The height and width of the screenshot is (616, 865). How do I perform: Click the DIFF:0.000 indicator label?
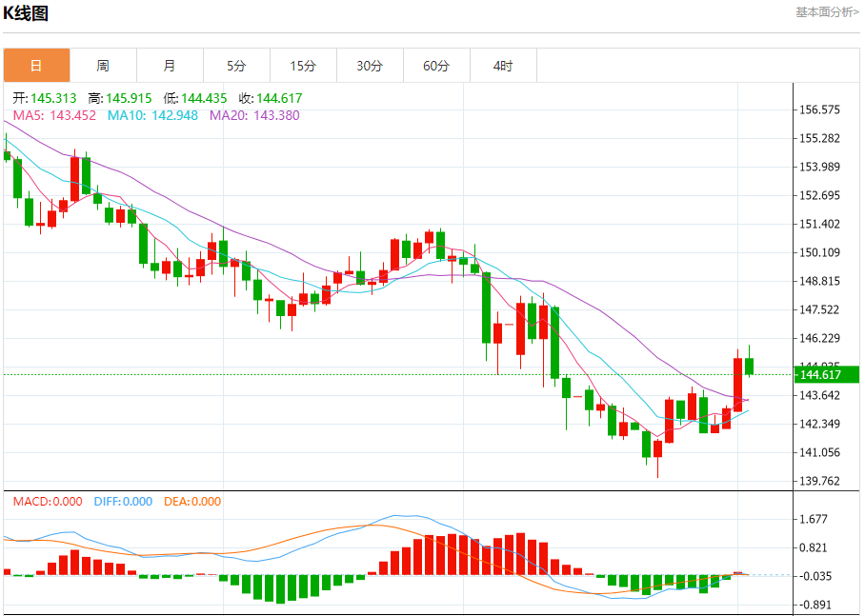pyautogui.click(x=123, y=502)
